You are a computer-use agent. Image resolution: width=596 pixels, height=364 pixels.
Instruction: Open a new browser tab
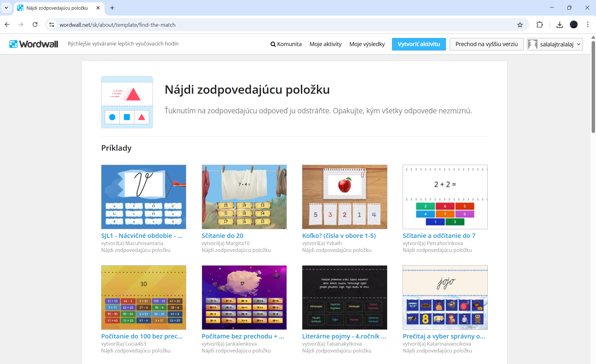[112, 8]
